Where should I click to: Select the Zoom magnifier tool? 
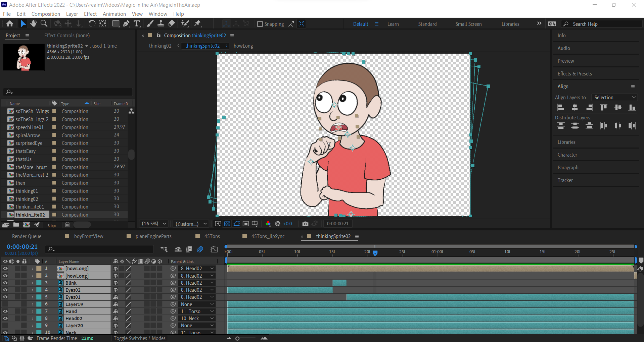coord(44,23)
